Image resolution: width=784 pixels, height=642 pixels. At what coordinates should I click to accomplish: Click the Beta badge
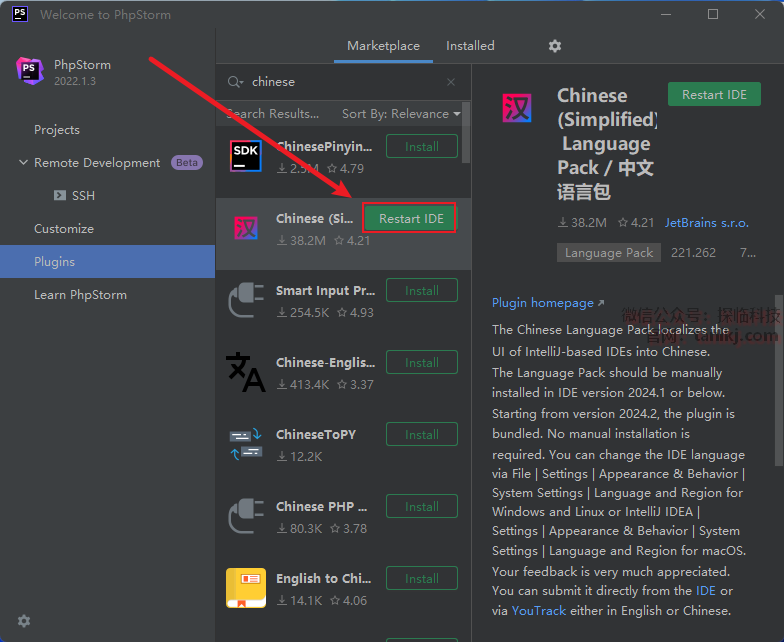click(x=186, y=162)
